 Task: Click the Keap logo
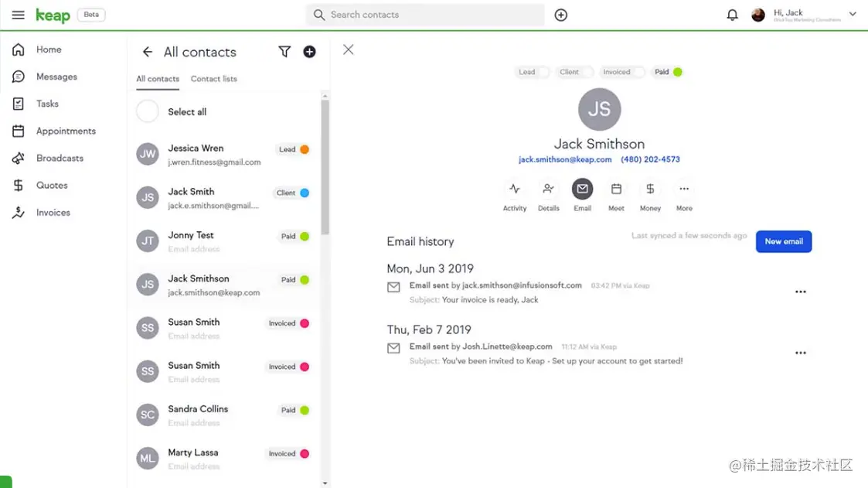[x=53, y=15]
